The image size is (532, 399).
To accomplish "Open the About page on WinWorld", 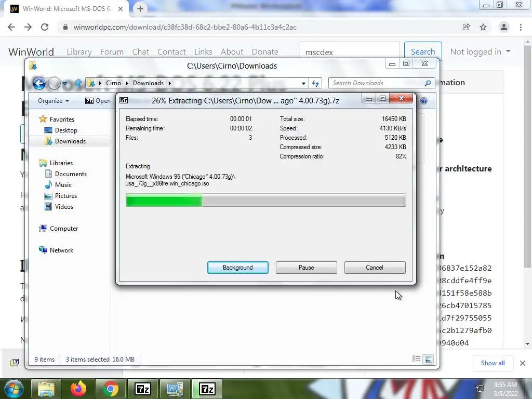I will [x=232, y=52].
